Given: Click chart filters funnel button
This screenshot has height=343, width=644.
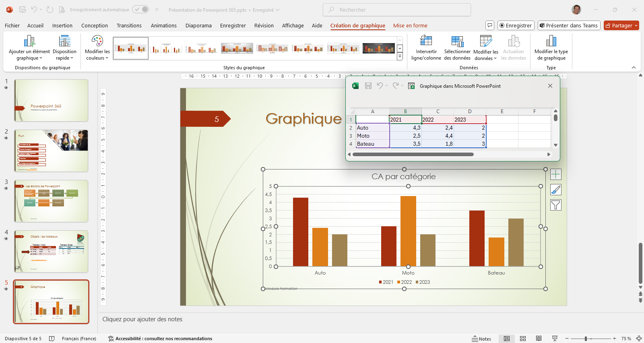Looking at the screenshot, I should point(555,205).
